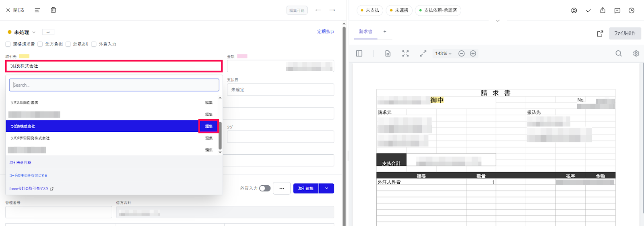The width and height of the screenshot is (644, 226).
Task: Click the fit-to-page icon in viewer
Action: click(x=405, y=54)
